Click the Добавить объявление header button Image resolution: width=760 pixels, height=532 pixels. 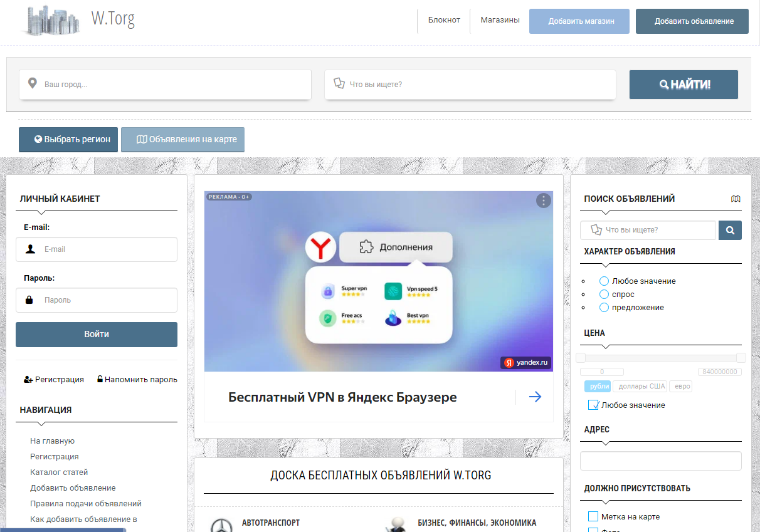coord(692,21)
